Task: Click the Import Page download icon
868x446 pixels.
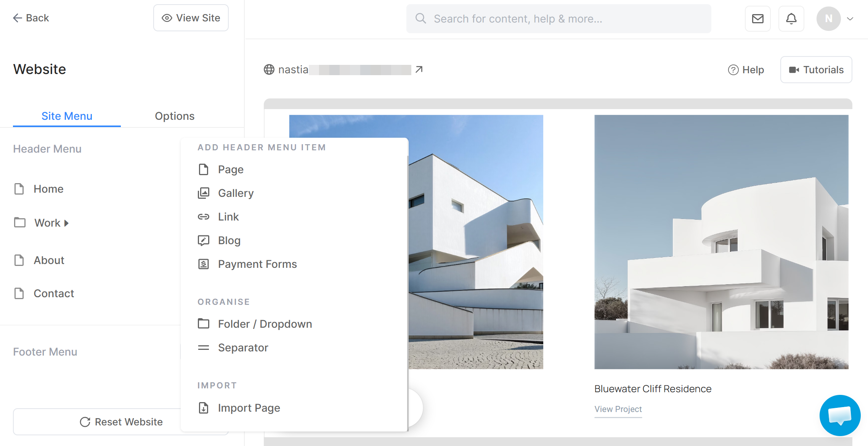Action: pos(204,408)
